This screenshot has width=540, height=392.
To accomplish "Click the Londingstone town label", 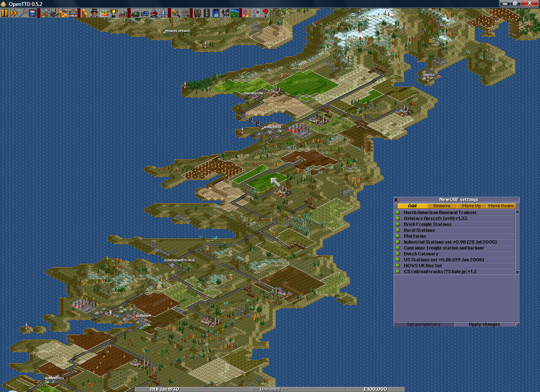I will [x=254, y=93].
